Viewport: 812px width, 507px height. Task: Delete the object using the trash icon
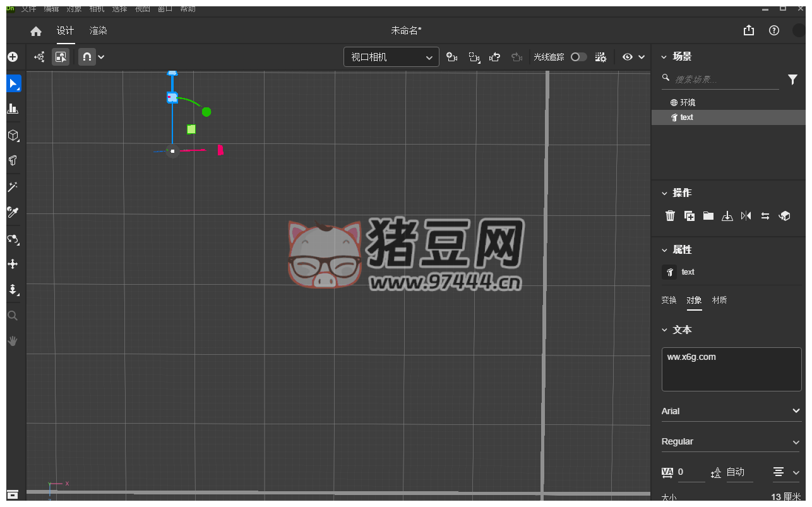[670, 215]
